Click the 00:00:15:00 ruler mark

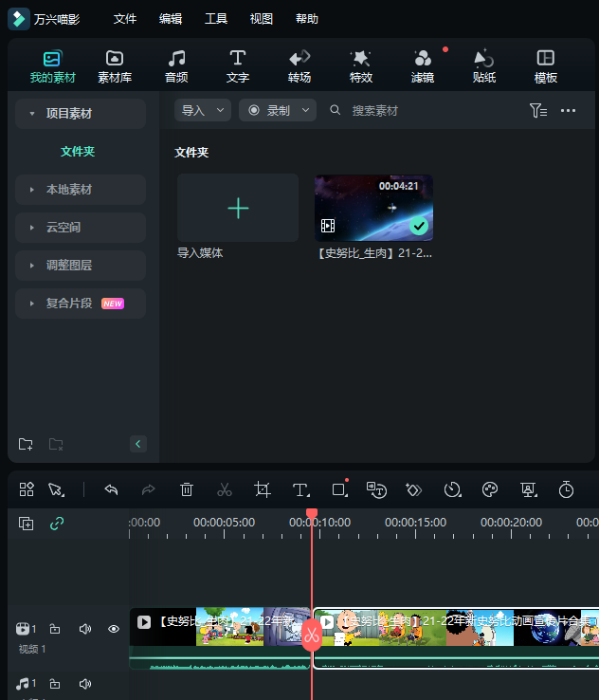(x=416, y=523)
